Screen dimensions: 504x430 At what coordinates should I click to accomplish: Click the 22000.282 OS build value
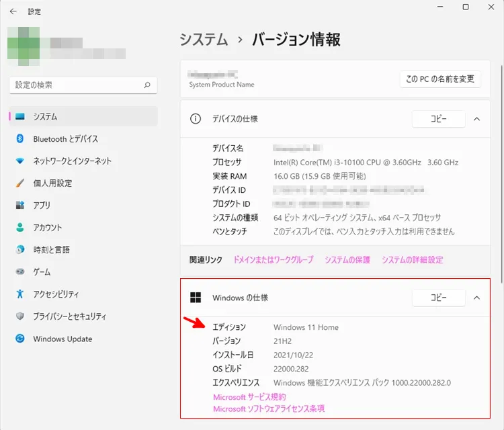[x=291, y=369]
